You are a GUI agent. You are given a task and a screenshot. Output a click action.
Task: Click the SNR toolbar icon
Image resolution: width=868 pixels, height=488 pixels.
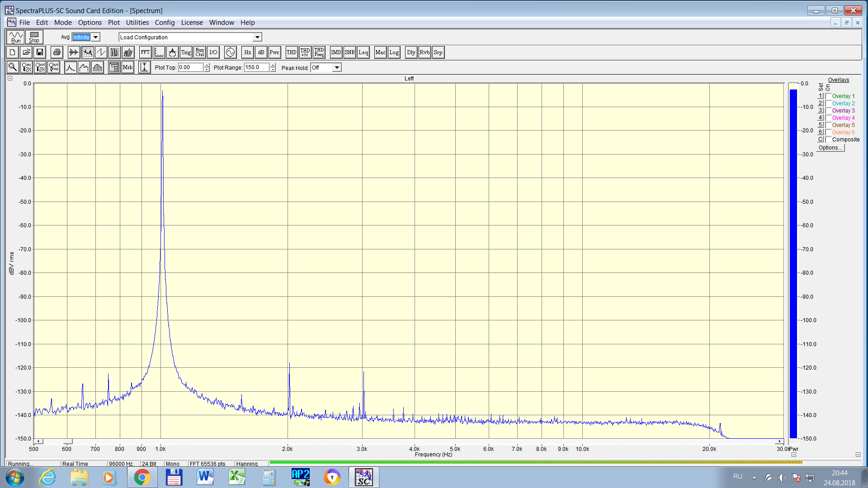[349, 52]
